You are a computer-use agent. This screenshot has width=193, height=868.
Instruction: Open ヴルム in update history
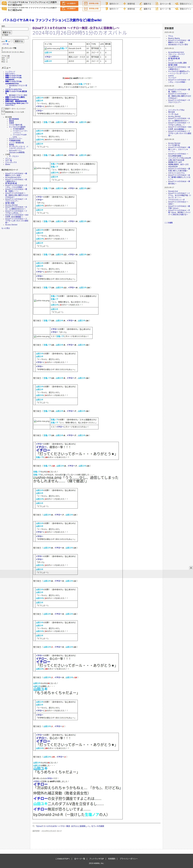click(x=171, y=36)
